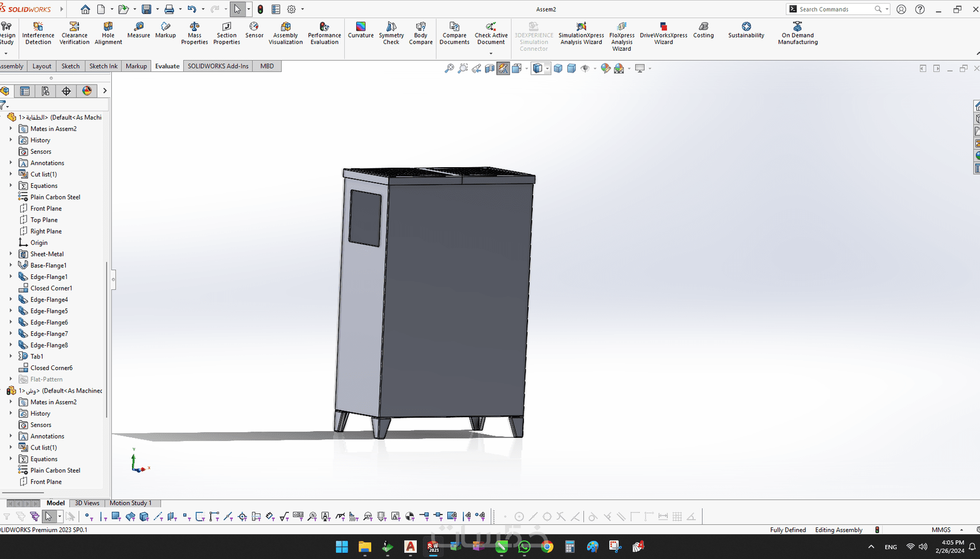Viewport: 980px width, 559px height.
Task: Open the Curvature display tool
Action: tap(360, 30)
